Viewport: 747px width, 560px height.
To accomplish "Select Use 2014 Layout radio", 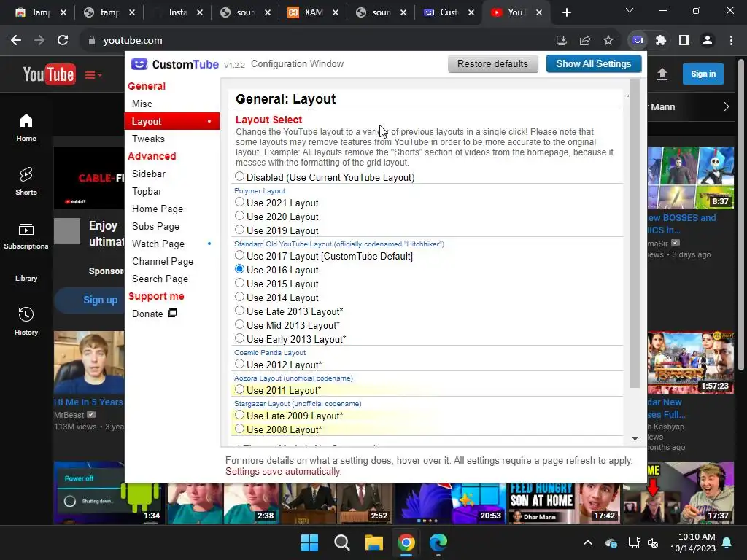I will [x=239, y=297].
